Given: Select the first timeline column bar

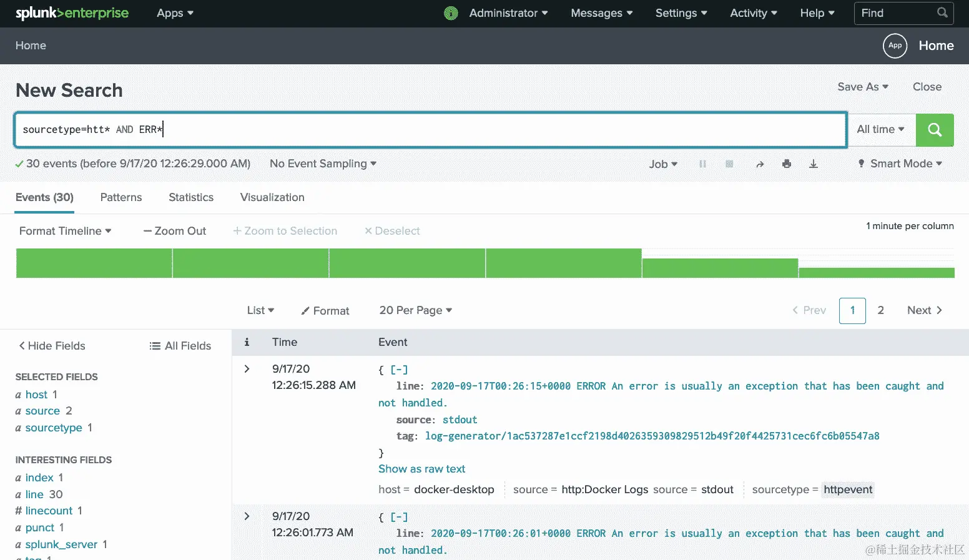Looking at the screenshot, I should click(x=94, y=263).
